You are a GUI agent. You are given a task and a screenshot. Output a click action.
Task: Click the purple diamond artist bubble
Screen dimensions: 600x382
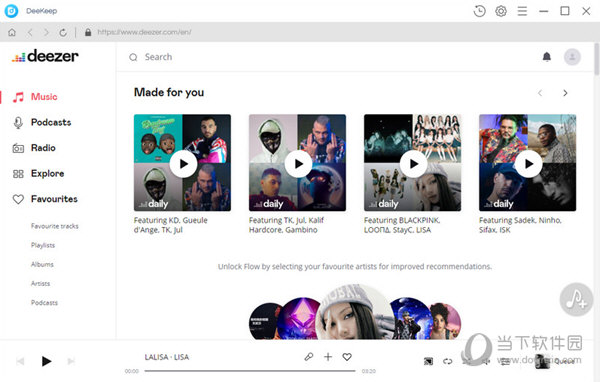click(x=298, y=318)
